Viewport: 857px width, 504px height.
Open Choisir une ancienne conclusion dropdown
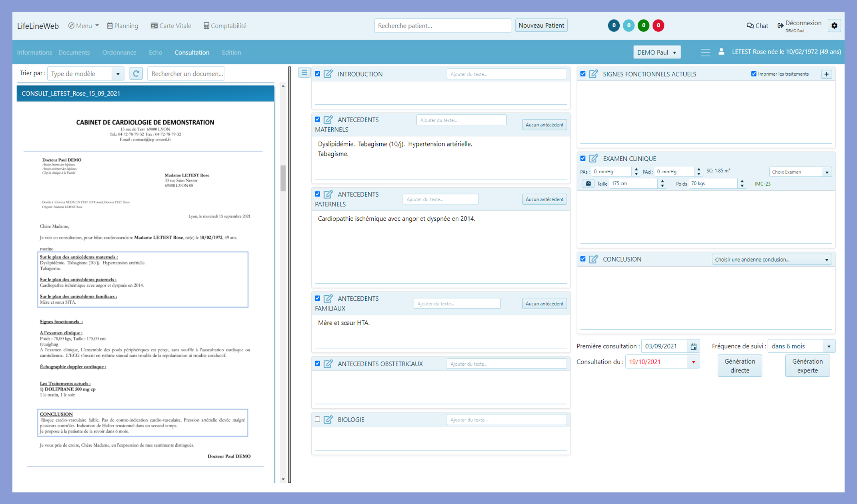772,260
